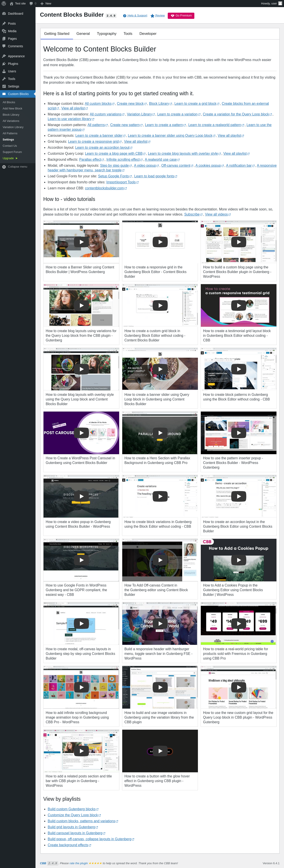
Task: Click Go Premium button
Action: 181,16
